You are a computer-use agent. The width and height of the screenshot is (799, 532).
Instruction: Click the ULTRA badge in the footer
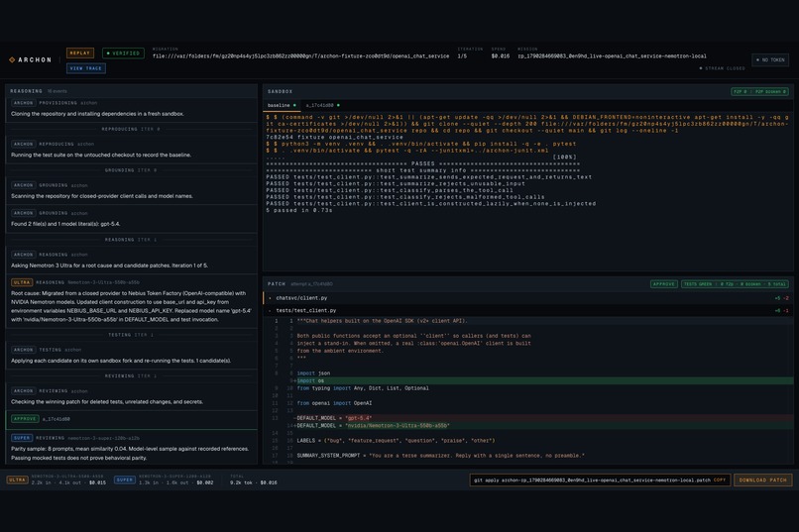pos(17,480)
